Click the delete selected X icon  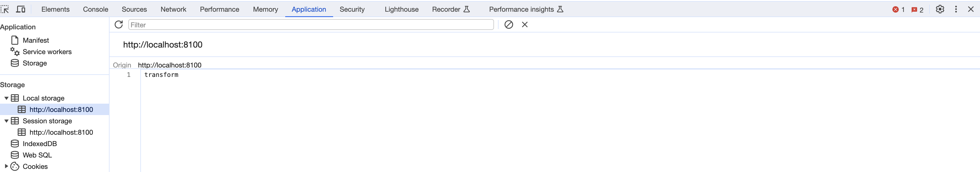525,25
